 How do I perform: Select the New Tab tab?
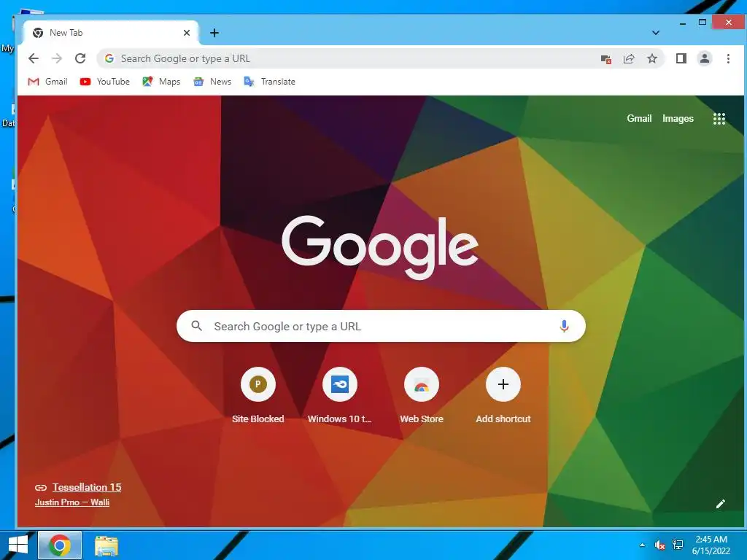click(x=111, y=33)
